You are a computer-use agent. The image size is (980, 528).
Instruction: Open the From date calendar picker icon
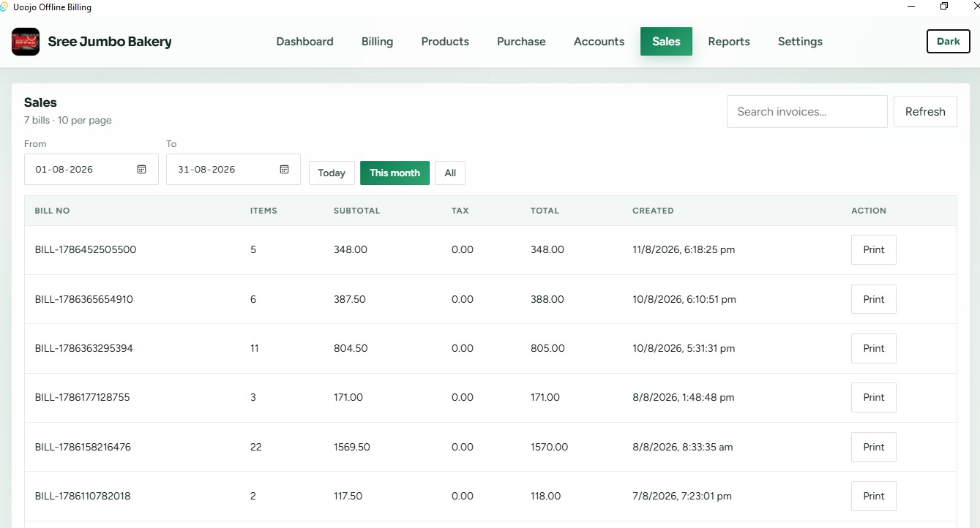click(142, 169)
